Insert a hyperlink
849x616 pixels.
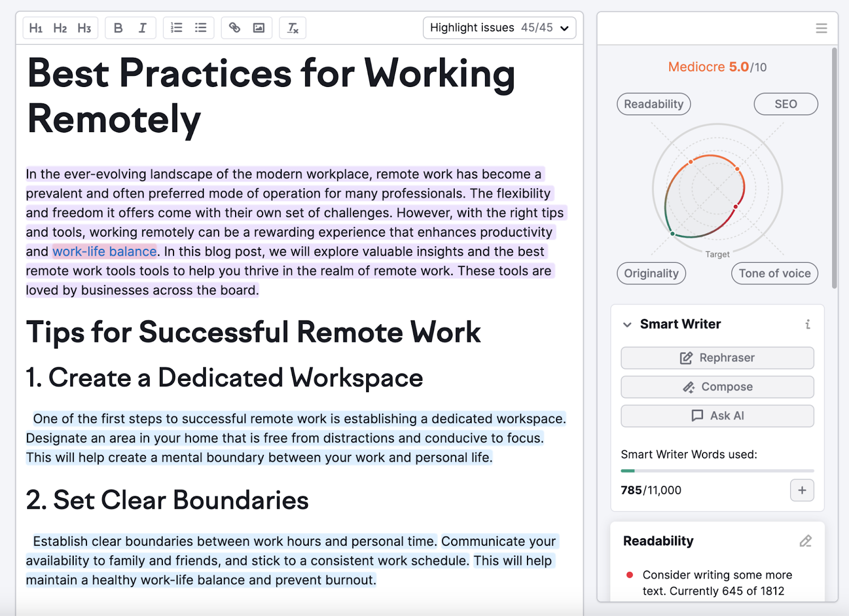click(235, 28)
